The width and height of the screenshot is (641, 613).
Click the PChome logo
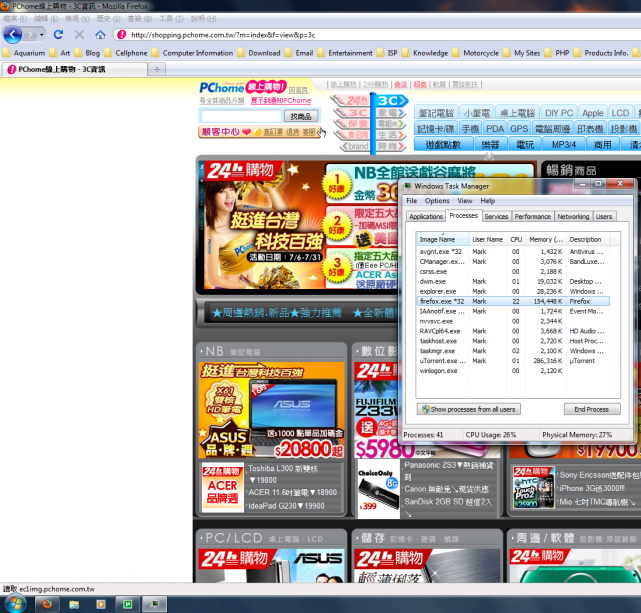[x=222, y=87]
